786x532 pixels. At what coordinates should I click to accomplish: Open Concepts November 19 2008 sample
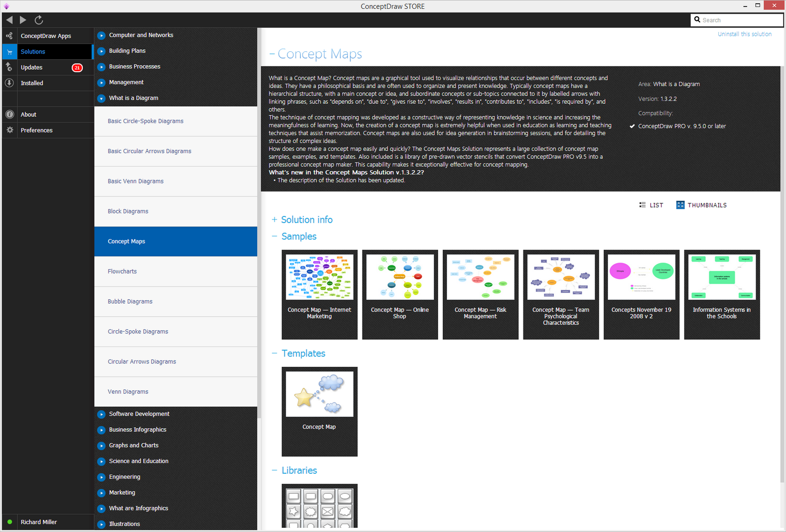pos(641,295)
